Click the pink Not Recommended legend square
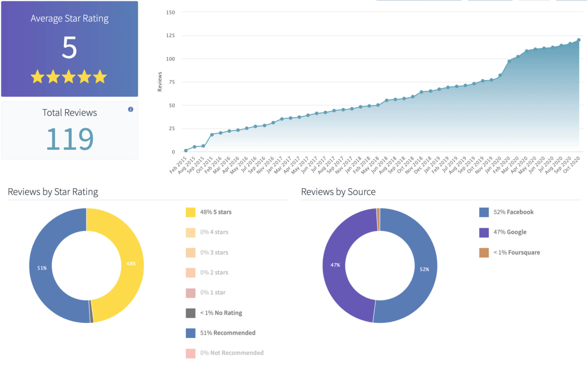Image resolution: width=588 pixels, height=372 pixels. (x=190, y=353)
